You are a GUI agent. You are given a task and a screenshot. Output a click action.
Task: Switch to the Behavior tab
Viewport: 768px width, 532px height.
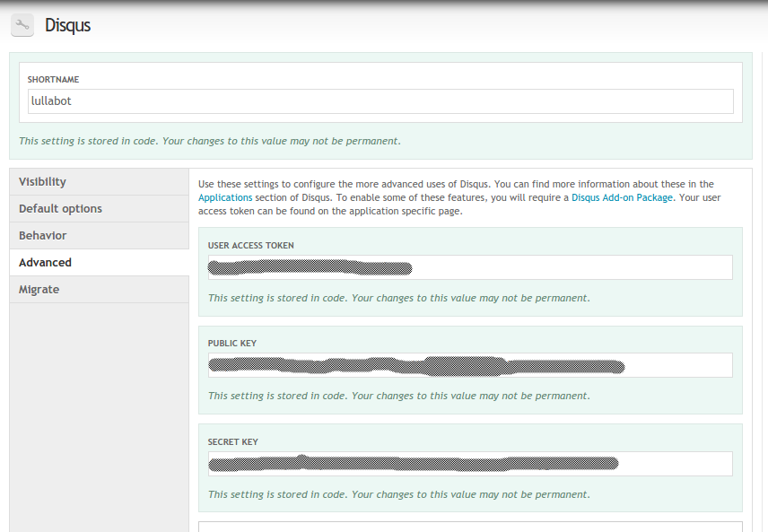pos(99,236)
